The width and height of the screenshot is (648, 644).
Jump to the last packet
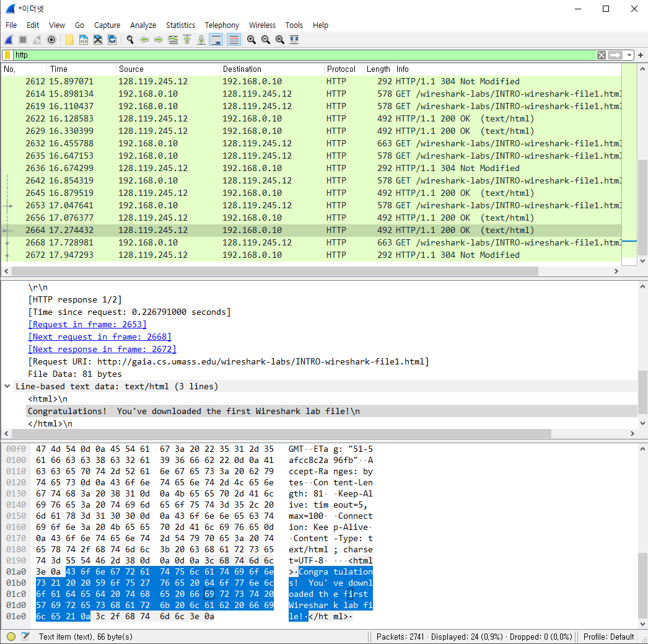(201, 40)
